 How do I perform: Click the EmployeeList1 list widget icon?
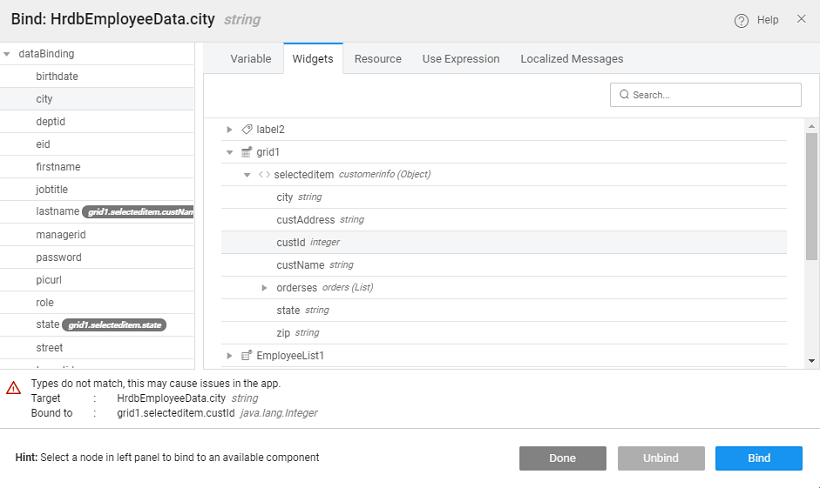[x=247, y=355]
